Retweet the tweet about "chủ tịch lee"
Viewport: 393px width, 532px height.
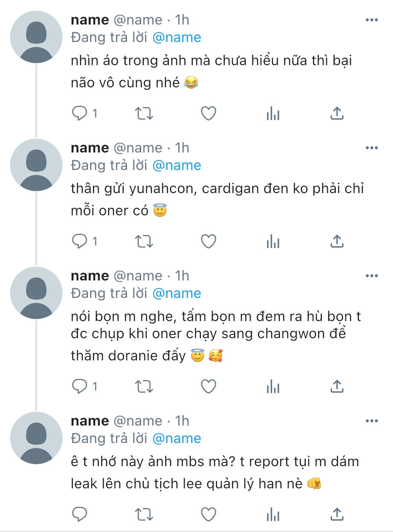coord(144,515)
